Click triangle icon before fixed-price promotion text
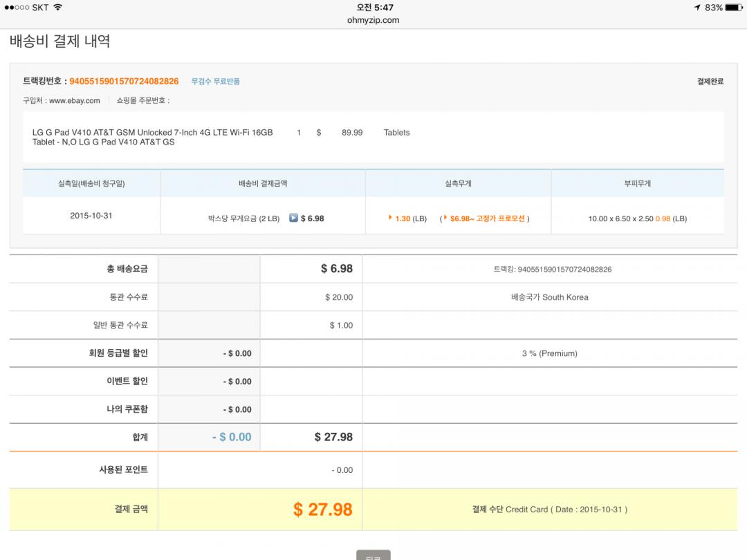Image resolution: width=747 pixels, height=560 pixels. coord(445,218)
